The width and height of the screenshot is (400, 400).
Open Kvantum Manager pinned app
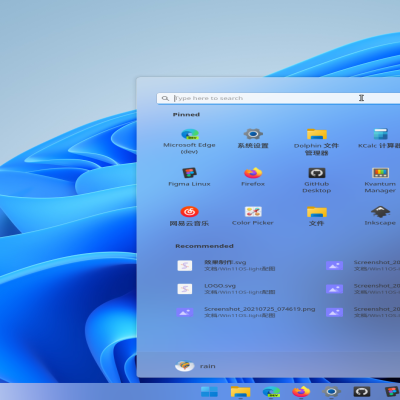coord(380,180)
